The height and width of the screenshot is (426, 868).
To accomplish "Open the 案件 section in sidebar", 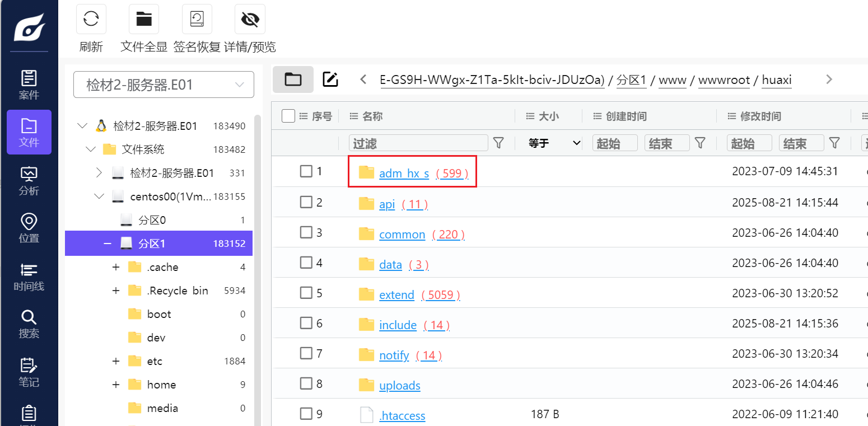I will (29, 85).
